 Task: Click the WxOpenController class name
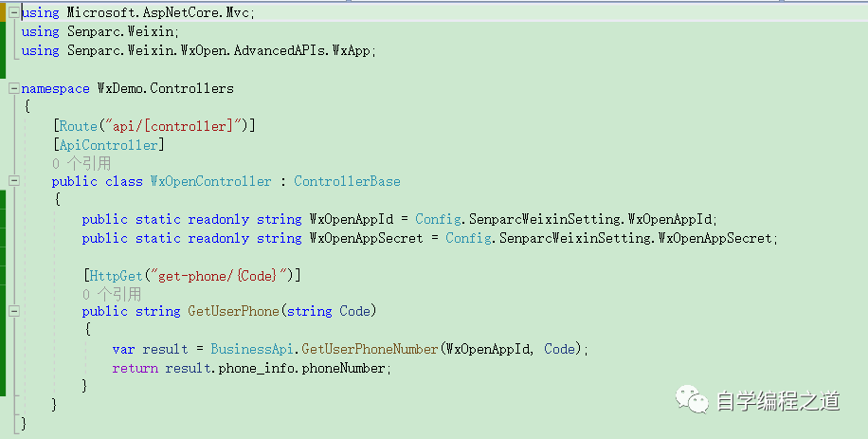(x=211, y=182)
